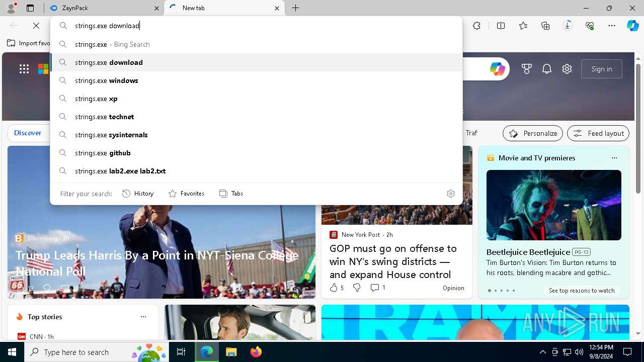Screen dimensions: 644x362
Task: Open the taskbar clock showing 12:54 PM
Action: pos(601,352)
